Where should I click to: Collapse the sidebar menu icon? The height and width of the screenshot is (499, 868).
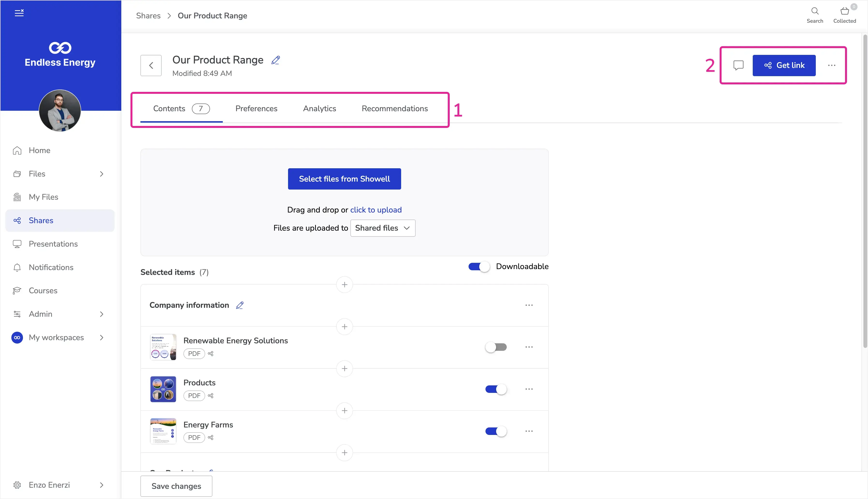(19, 13)
